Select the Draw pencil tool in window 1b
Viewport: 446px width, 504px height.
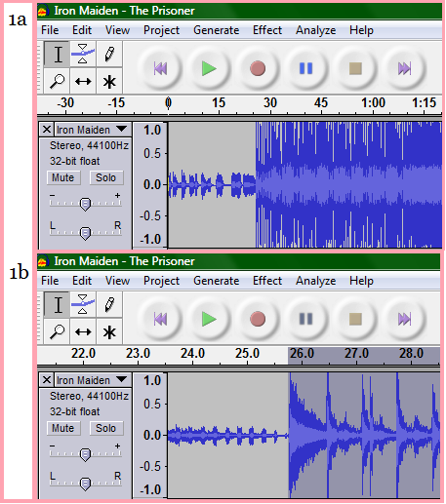(x=109, y=305)
